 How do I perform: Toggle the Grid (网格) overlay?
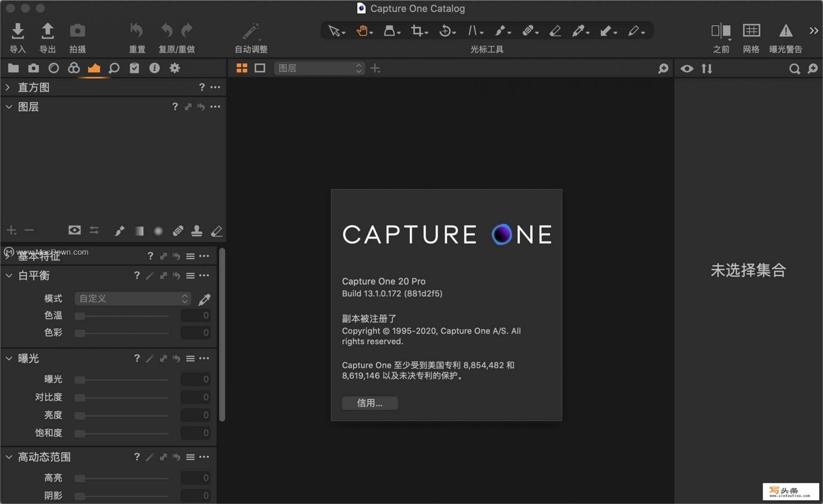tap(751, 31)
